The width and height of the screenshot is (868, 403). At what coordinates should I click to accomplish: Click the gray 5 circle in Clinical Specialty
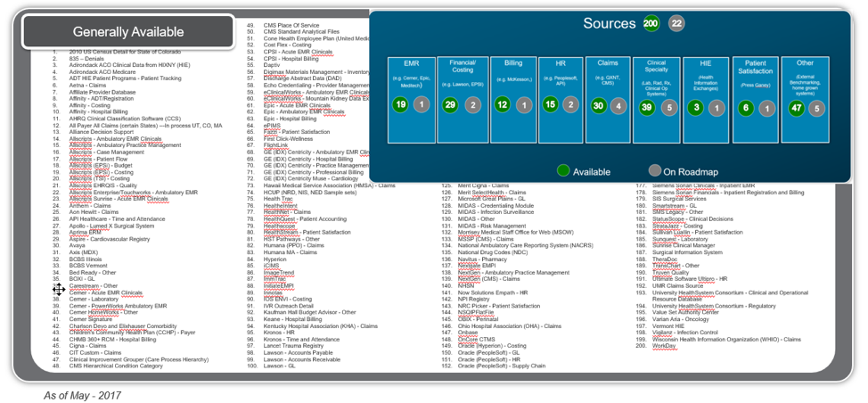point(669,108)
